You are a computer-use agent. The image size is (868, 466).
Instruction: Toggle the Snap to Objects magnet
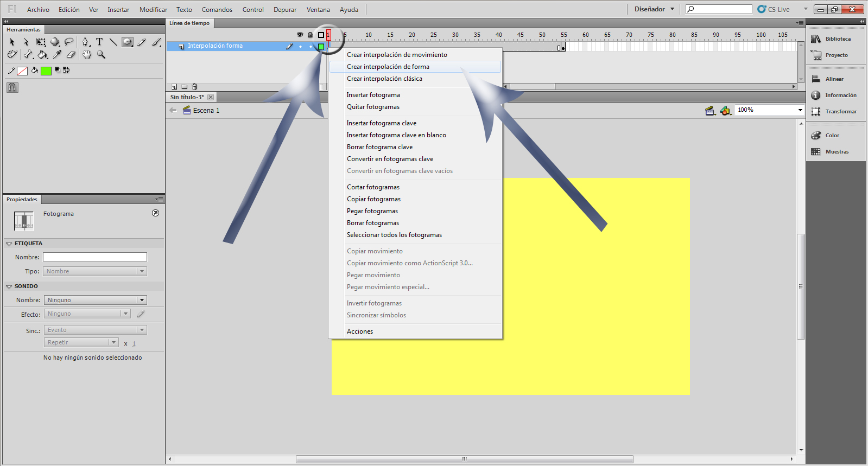point(12,87)
